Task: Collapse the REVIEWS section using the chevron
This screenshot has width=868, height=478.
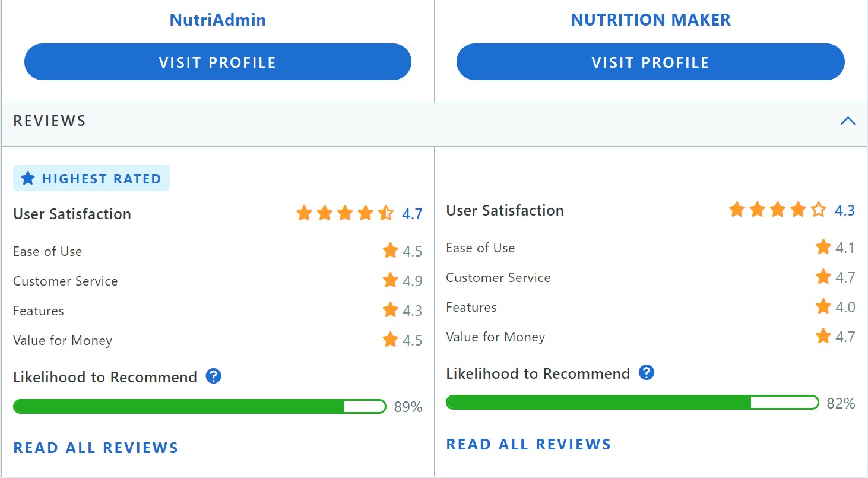Action: click(x=848, y=119)
